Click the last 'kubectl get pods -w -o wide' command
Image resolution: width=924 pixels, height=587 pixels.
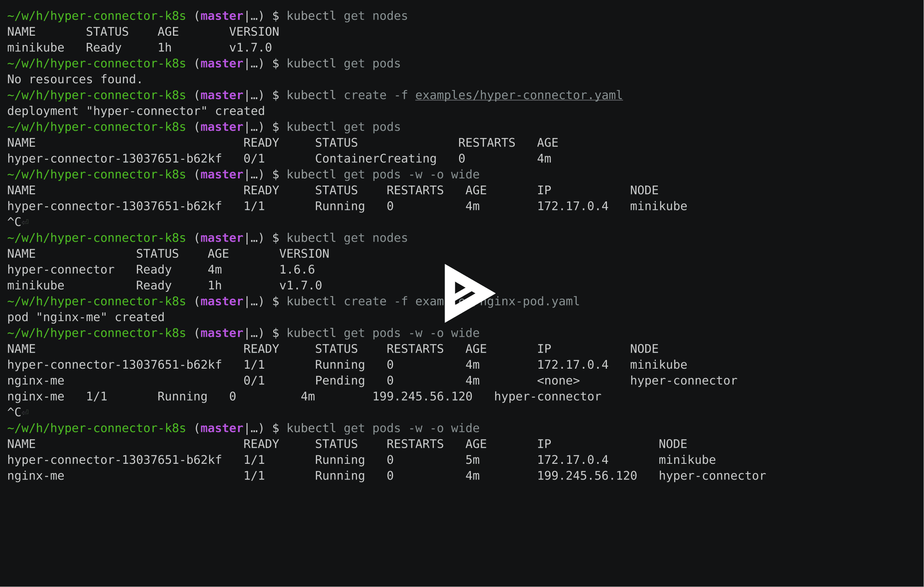point(383,428)
